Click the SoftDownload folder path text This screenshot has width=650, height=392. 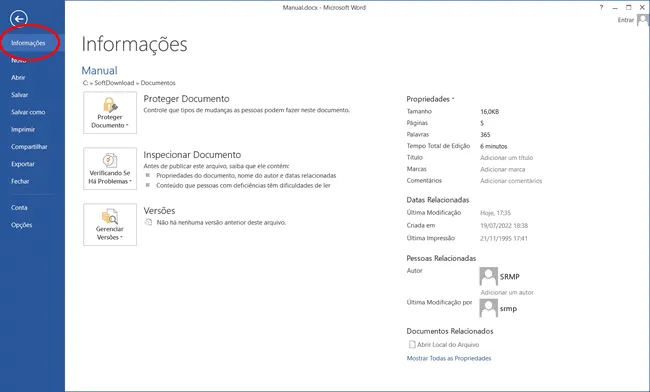(114, 83)
